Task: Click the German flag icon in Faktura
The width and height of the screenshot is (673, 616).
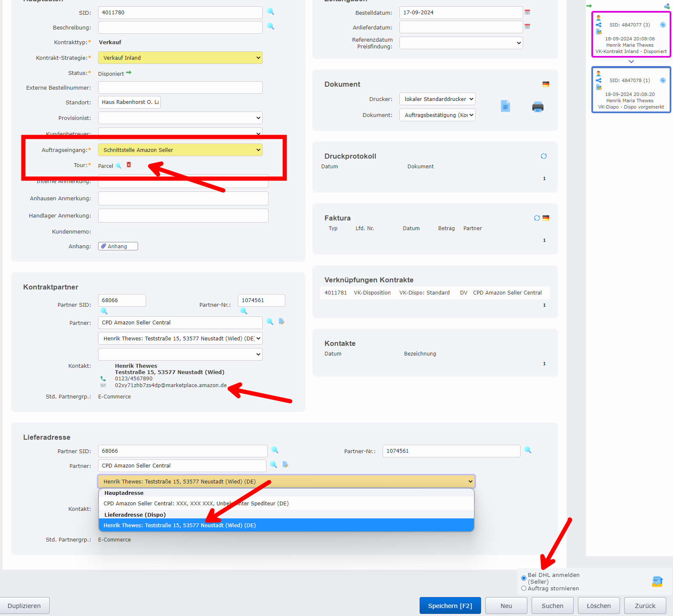Action: point(546,218)
